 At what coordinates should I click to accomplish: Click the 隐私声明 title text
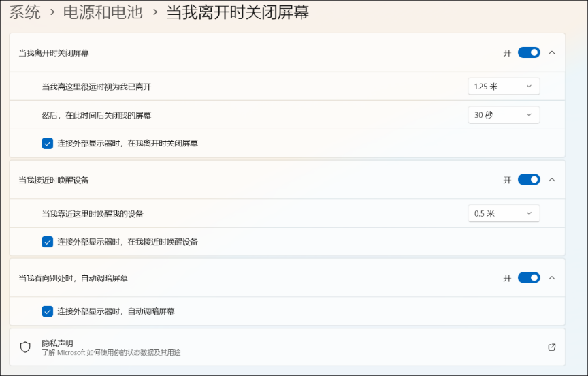tap(57, 343)
